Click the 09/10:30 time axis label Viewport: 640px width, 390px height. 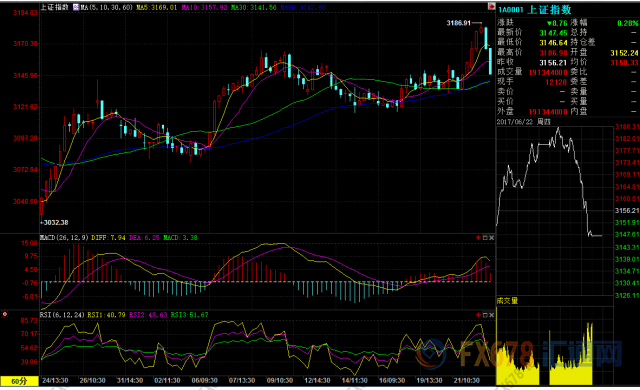tap(280, 381)
